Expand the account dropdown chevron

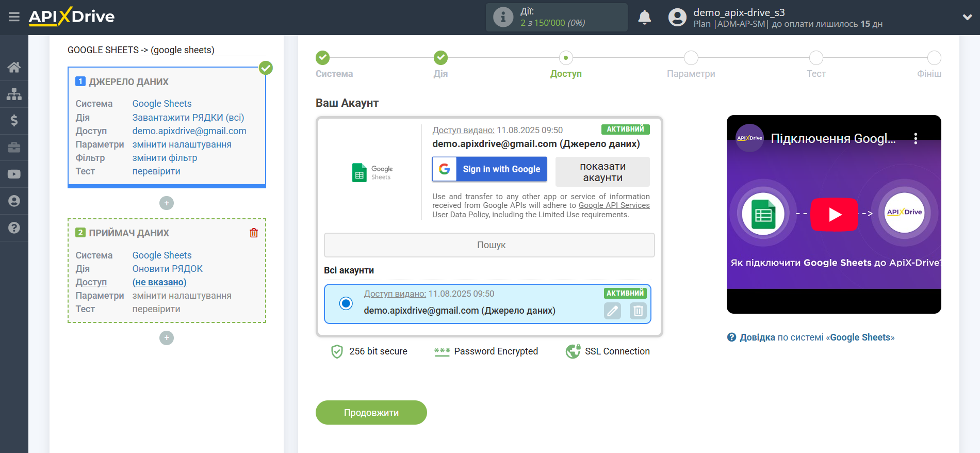pos(967,17)
